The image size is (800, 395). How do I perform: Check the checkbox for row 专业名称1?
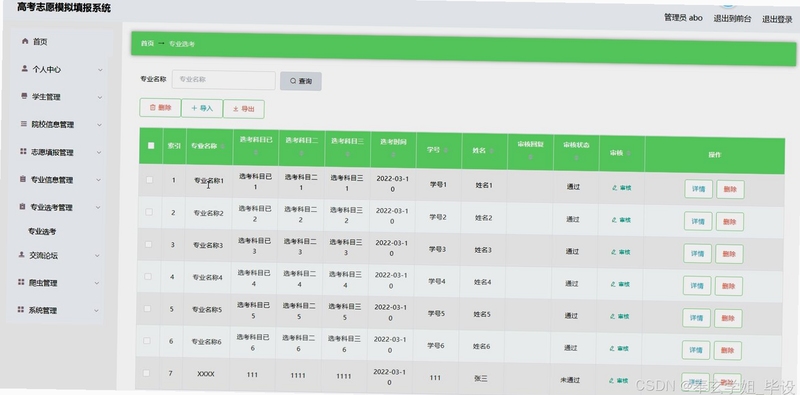tap(149, 180)
